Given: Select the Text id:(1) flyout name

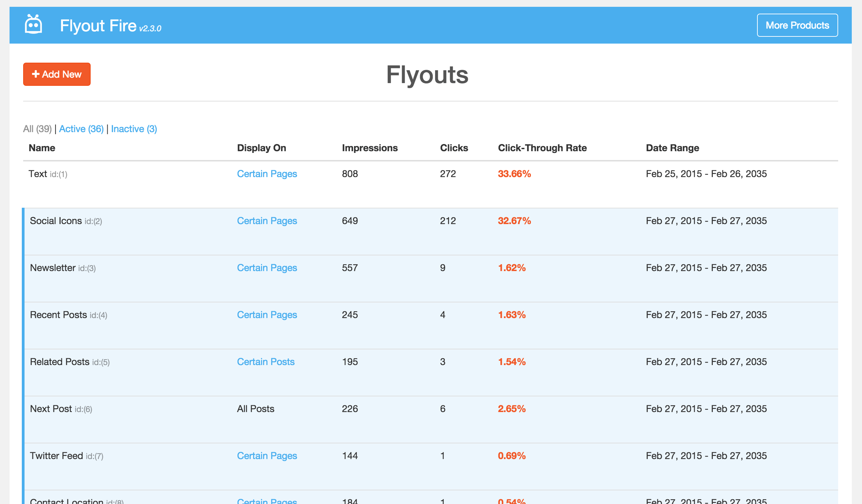Looking at the screenshot, I should point(38,174).
